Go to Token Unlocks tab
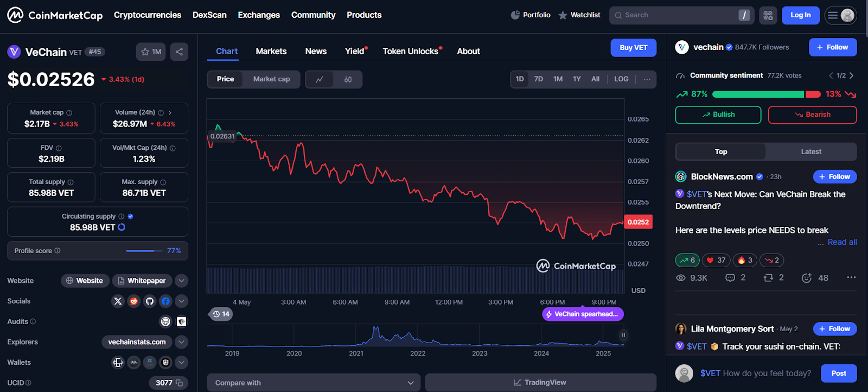The width and height of the screenshot is (868, 392). (411, 52)
